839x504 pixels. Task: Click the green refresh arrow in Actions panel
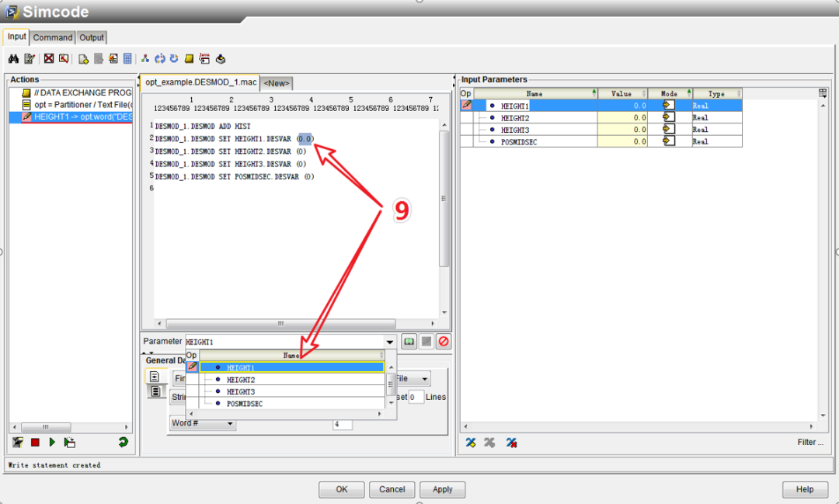pos(123,443)
